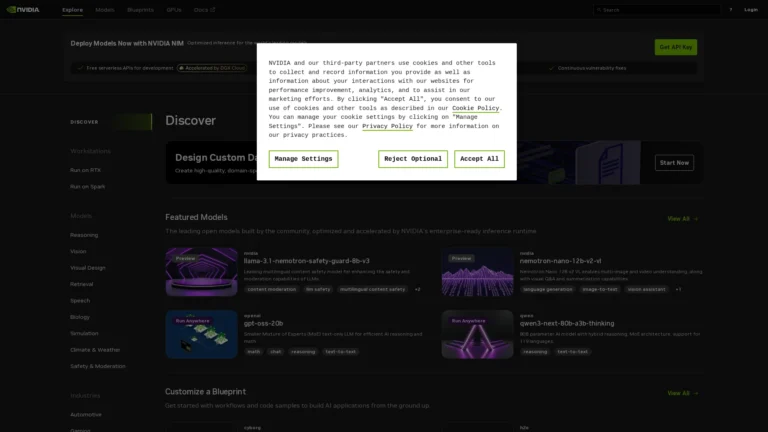Select the nemotron-nano-12b-v2-vl model image
This screenshot has height=432, width=768.
pyautogui.click(x=477, y=272)
